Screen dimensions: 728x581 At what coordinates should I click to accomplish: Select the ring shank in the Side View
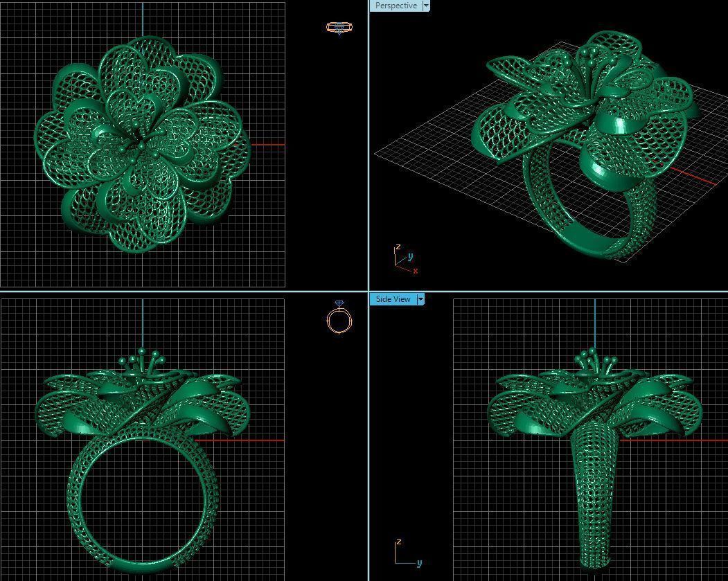595,494
